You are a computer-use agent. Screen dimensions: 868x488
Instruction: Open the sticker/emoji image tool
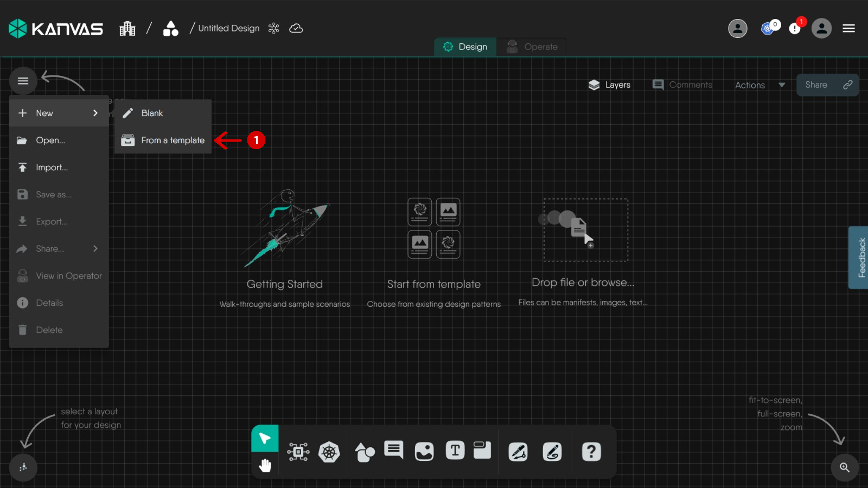[x=424, y=451]
